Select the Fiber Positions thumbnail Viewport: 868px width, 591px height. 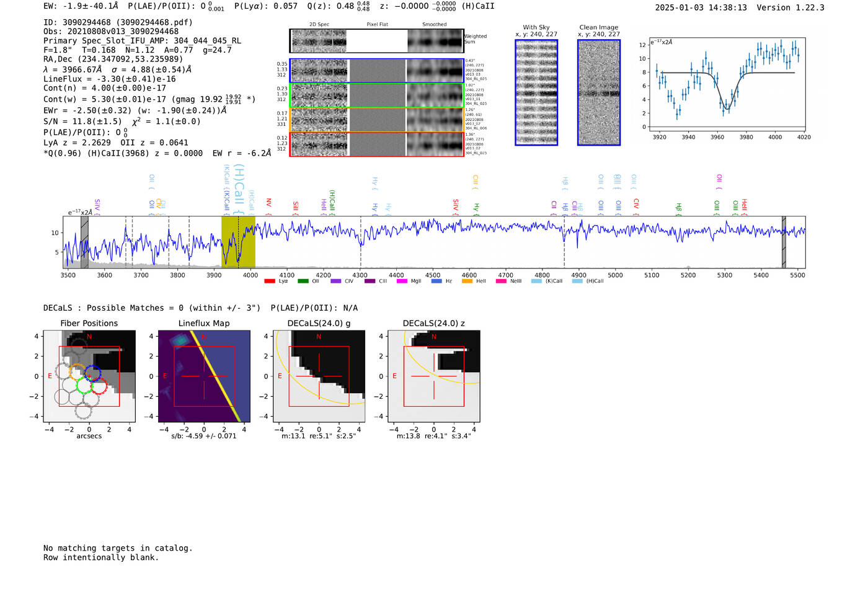pos(89,376)
